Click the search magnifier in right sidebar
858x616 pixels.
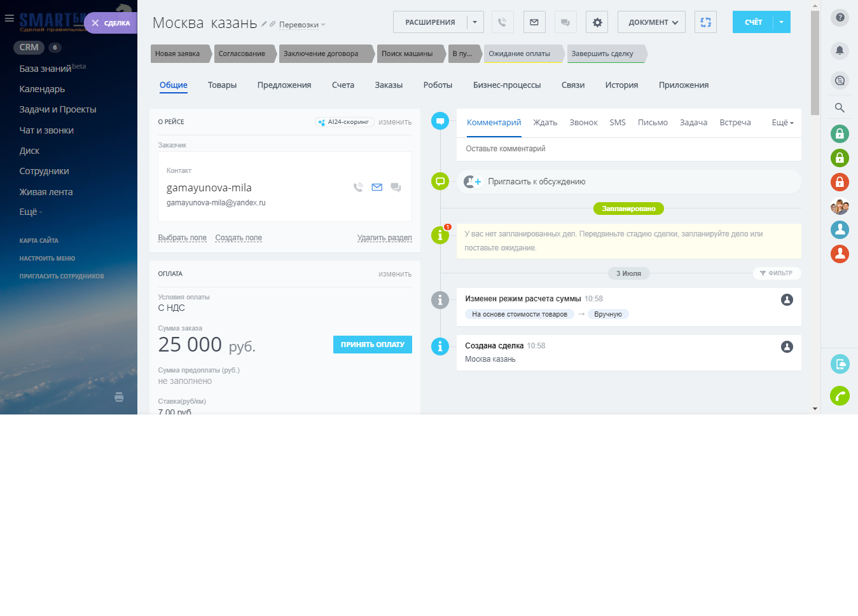(x=840, y=108)
